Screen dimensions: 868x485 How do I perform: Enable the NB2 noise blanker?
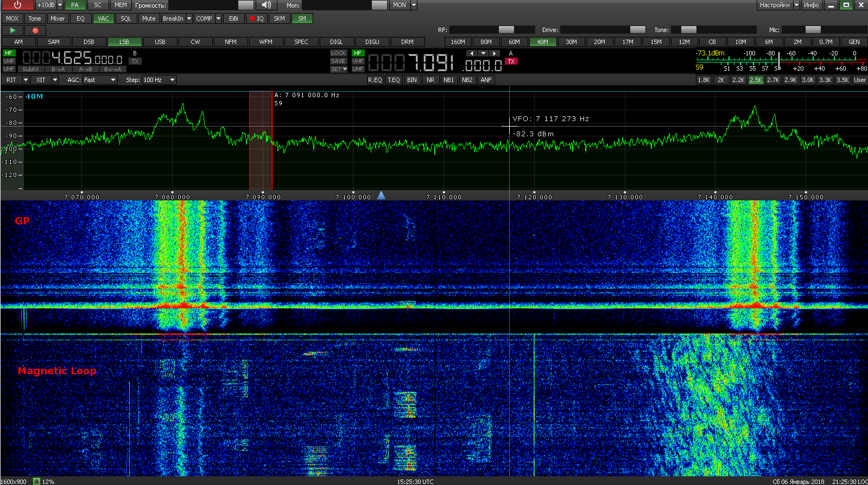[467, 80]
